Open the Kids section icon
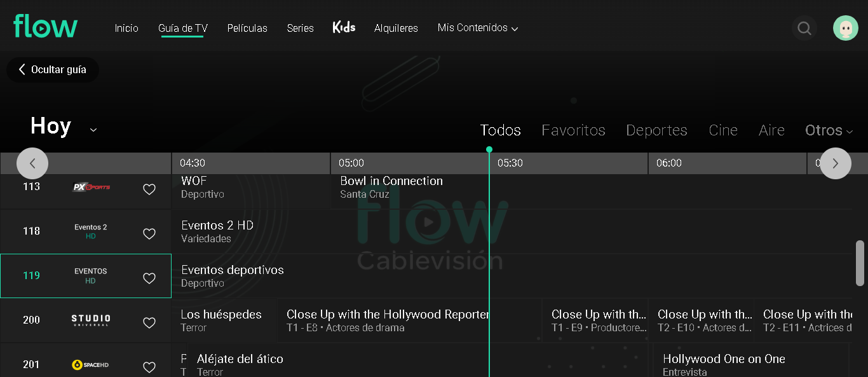868x377 pixels. click(344, 27)
